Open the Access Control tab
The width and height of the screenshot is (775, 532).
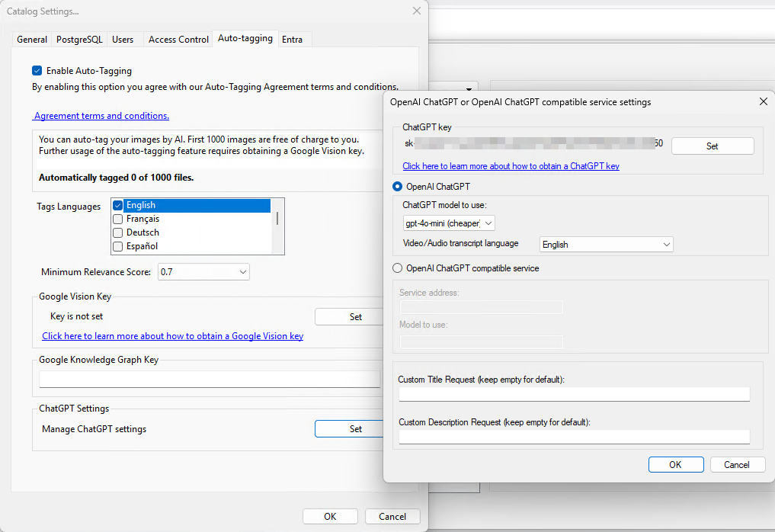click(x=178, y=40)
